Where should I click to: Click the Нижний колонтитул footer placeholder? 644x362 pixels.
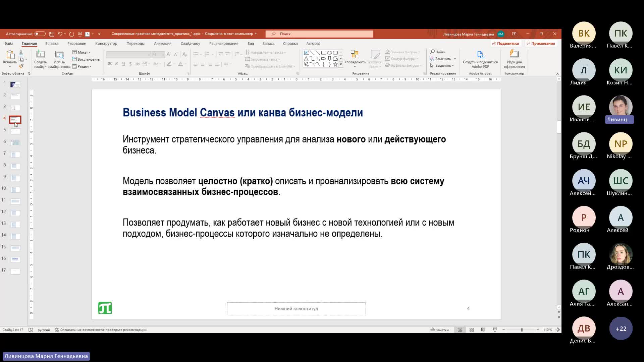tap(296, 309)
